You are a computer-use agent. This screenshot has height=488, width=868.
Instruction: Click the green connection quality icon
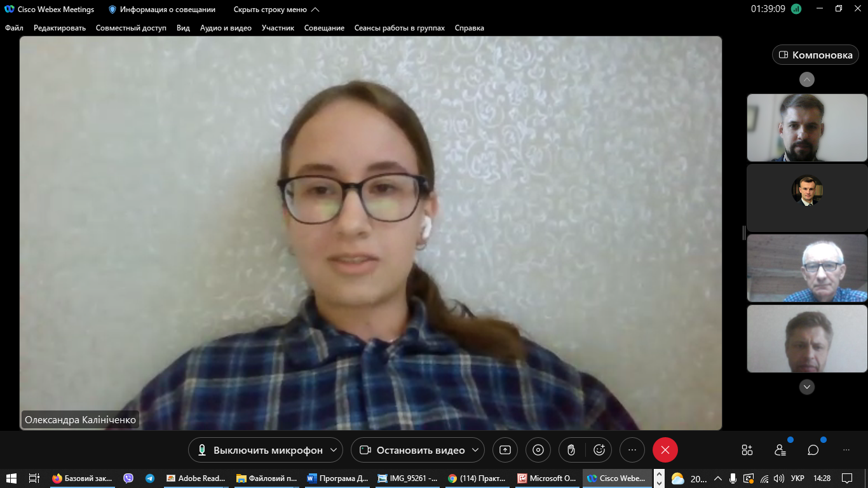(x=796, y=10)
